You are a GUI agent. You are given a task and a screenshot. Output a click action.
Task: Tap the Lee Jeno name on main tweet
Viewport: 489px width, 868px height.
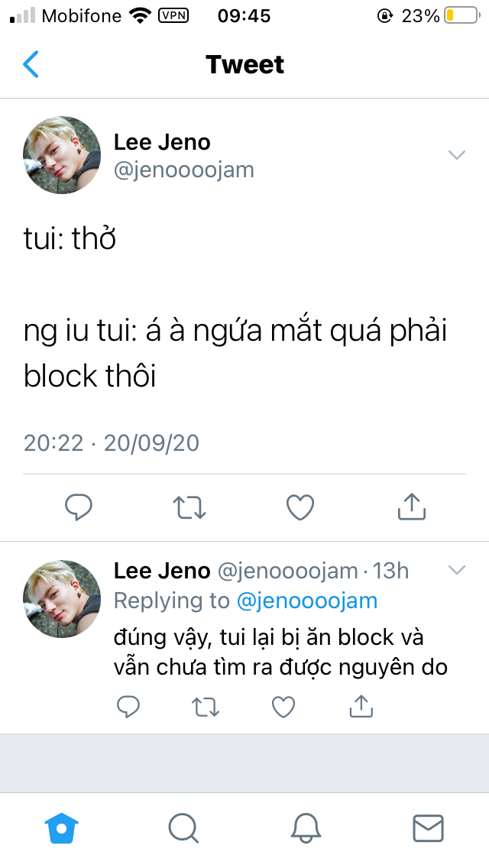[162, 142]
